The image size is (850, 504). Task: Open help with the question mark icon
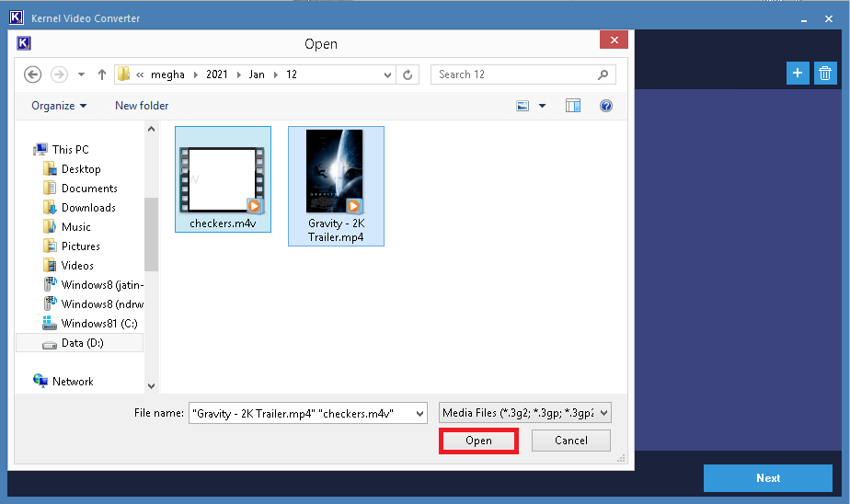pyautogui.click(x=606, y=106)
